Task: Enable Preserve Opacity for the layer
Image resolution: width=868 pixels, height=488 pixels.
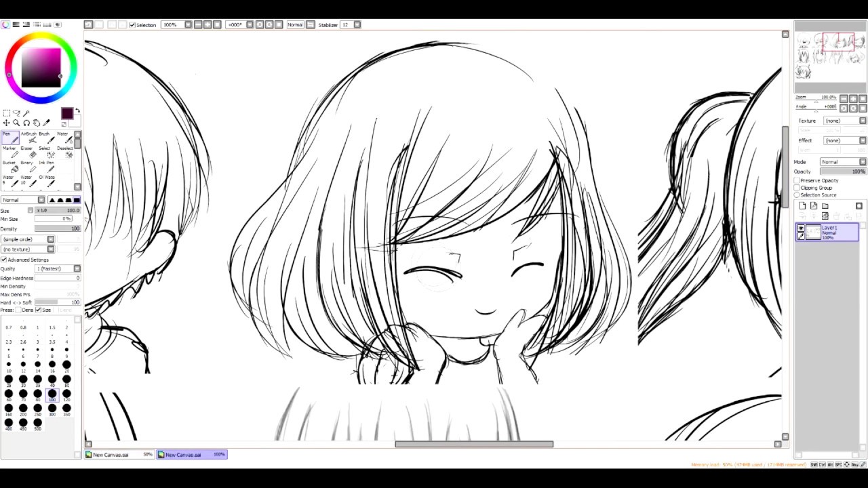Action: pyautogui.click(x=796, y=180)
